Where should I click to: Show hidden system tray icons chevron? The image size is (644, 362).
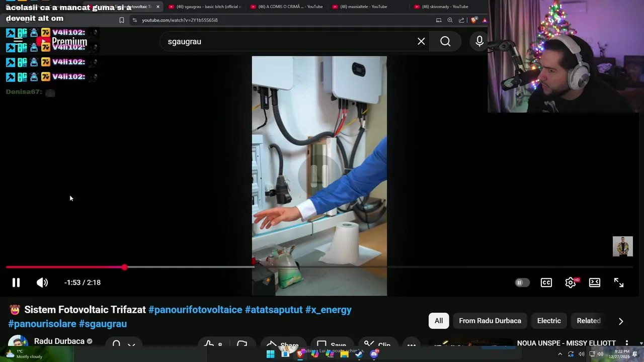click(560, 354)
